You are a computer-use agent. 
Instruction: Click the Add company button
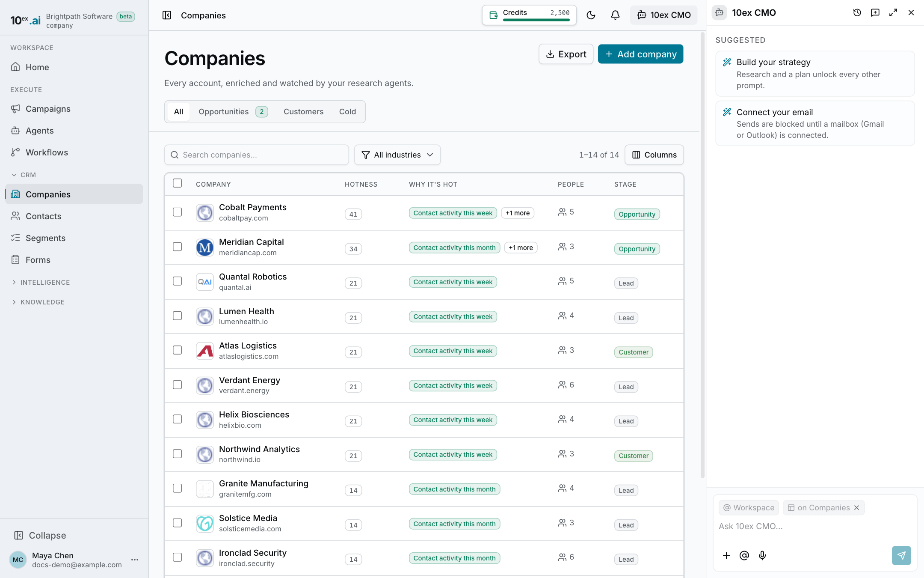click(640, 54)
